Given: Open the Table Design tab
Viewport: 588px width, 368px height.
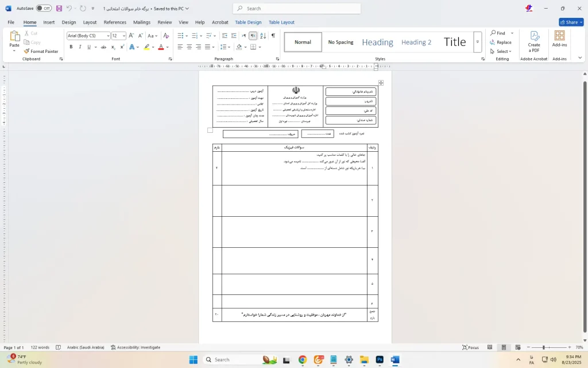Looking at the screenshot, I should pyautogui.click(x=248, y=22).
